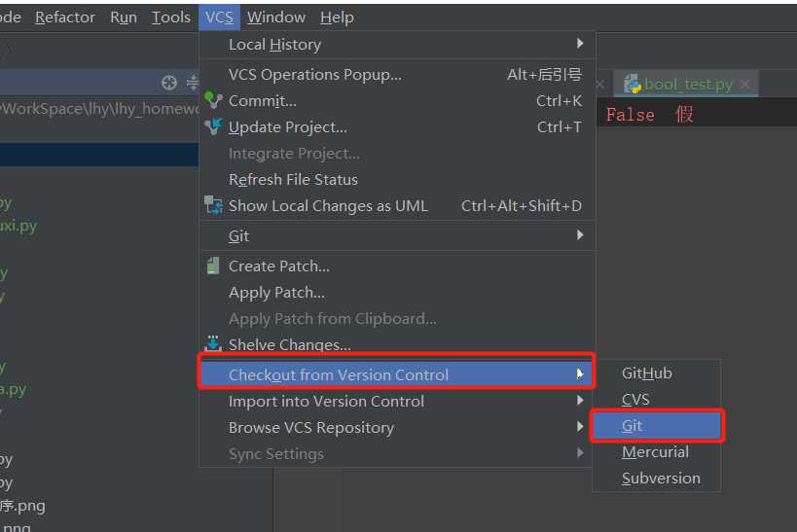Click the Commit icon in the VCS menu
The height and width of the screenshot is (532, 797).
click(x=213, y=100)
